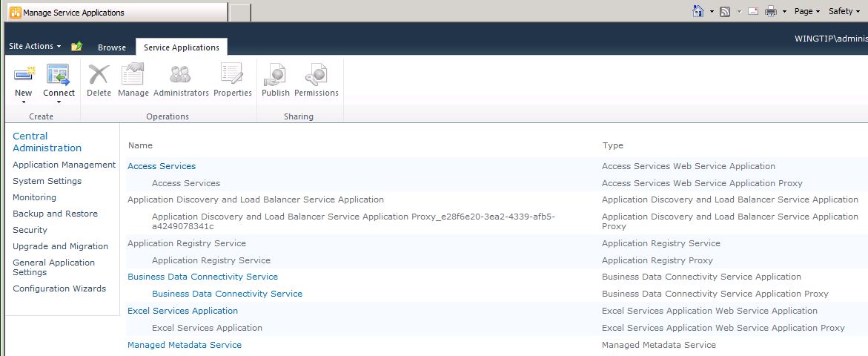The image size is (868, 356).
Task: Open the Page menu dropdown
Action: tap(807, 11)
